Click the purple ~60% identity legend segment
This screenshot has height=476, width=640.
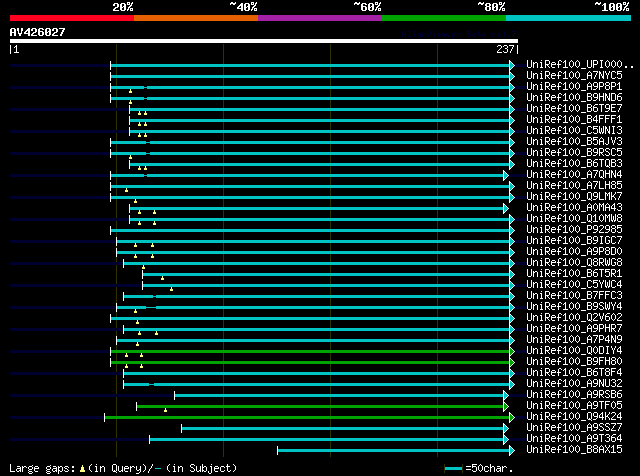pyautogui.click(x=320, y=18)
